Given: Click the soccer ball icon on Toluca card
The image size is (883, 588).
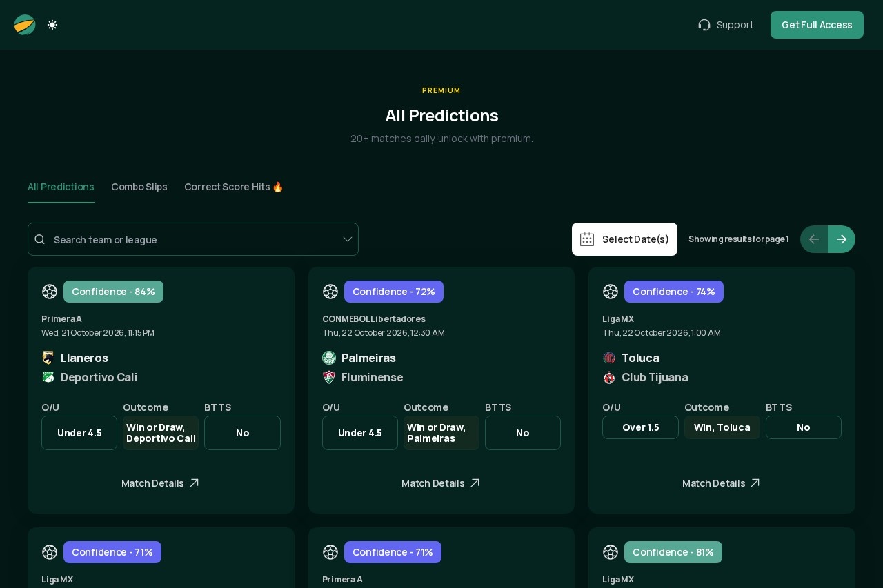Looking at the screenshot, I should click(x=611, y=292).
